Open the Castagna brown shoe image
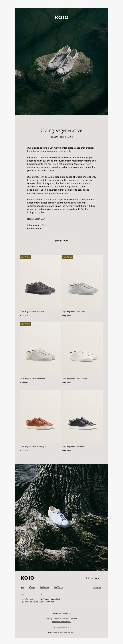The width and height of the screenshot is (123, 644). click(40, 417)
